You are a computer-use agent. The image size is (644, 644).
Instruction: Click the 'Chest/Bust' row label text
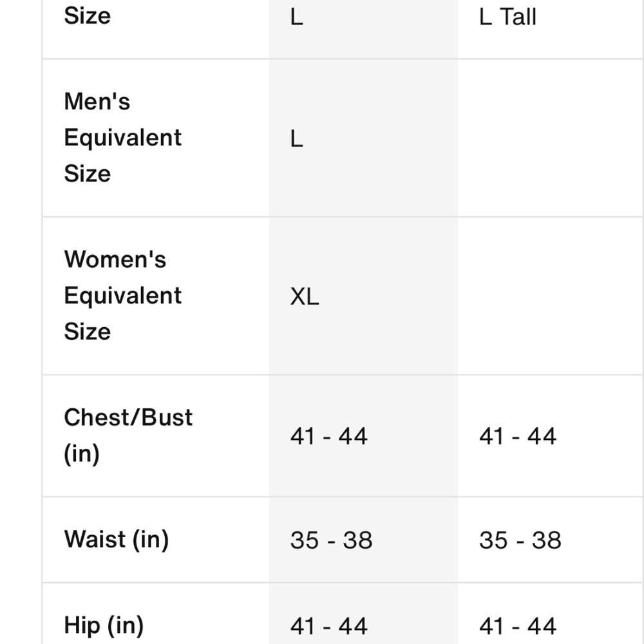point(128,417)
